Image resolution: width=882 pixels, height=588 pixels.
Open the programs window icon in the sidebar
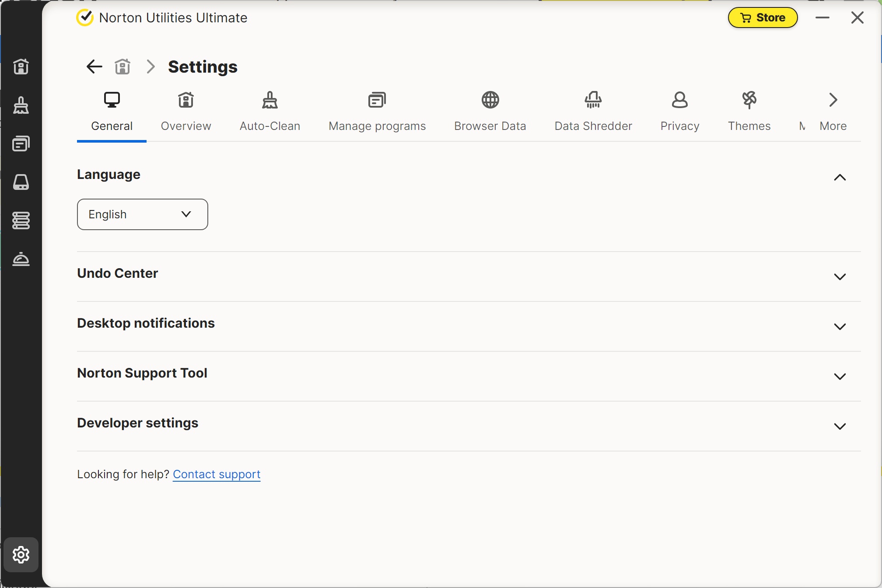click(21, 143)
